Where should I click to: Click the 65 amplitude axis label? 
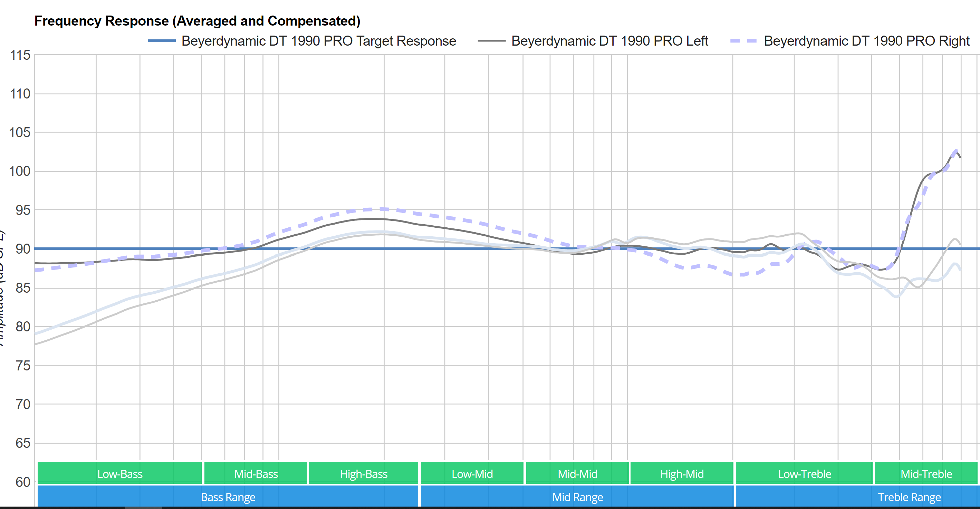(x=23, y=443)
